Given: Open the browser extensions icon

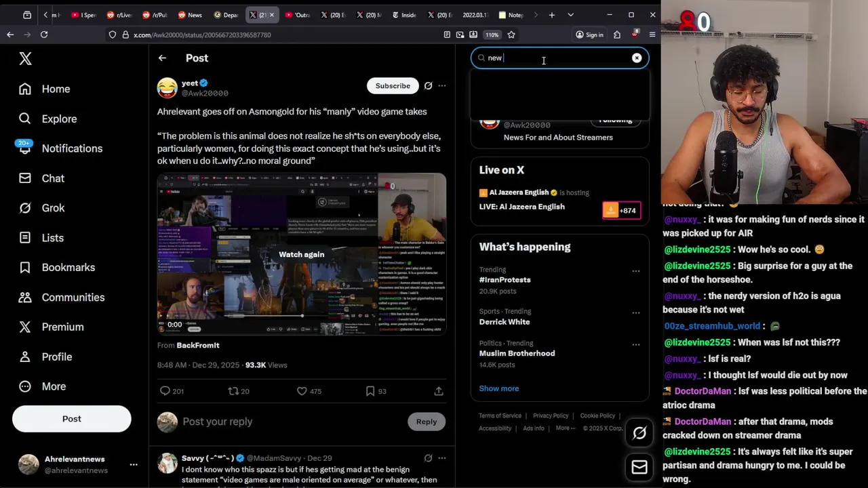Looking at the screenshot, I should click(617, 35).
